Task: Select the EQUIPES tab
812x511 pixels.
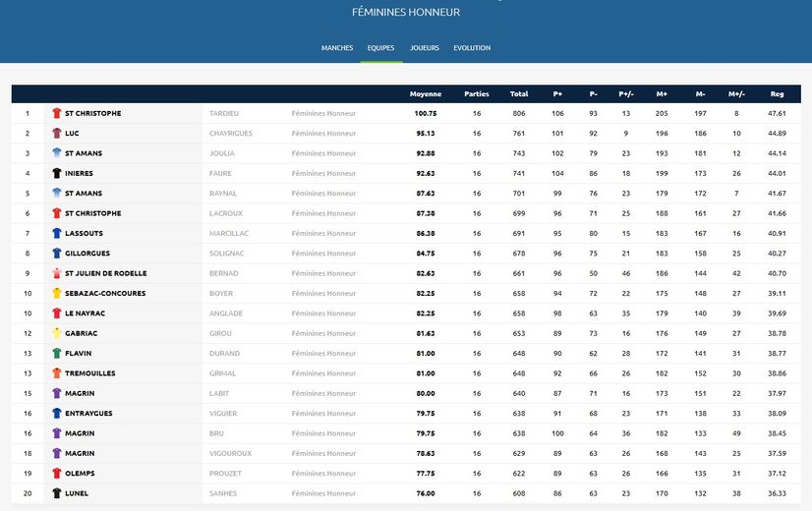Action: (x=381, y=48)
